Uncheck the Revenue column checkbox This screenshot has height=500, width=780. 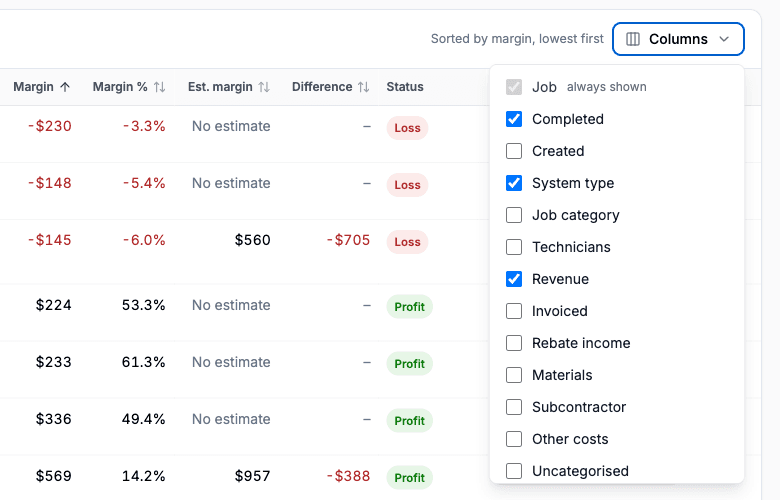(514, 279)
